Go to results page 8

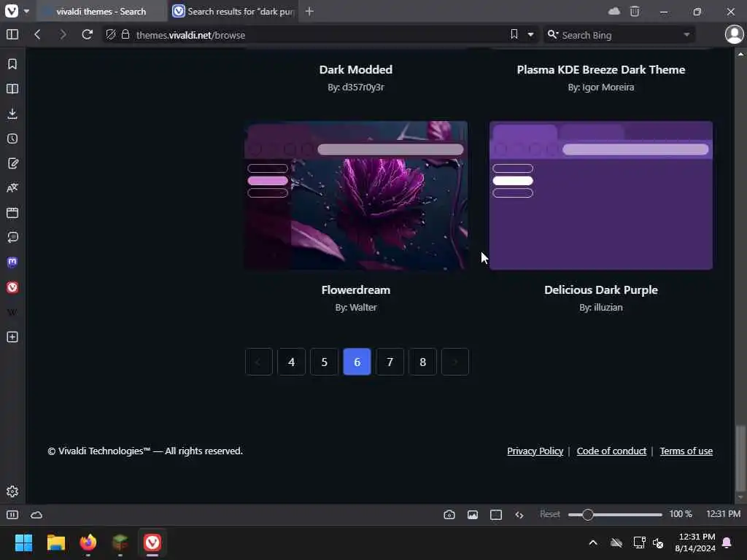click(x=422, y=362)
